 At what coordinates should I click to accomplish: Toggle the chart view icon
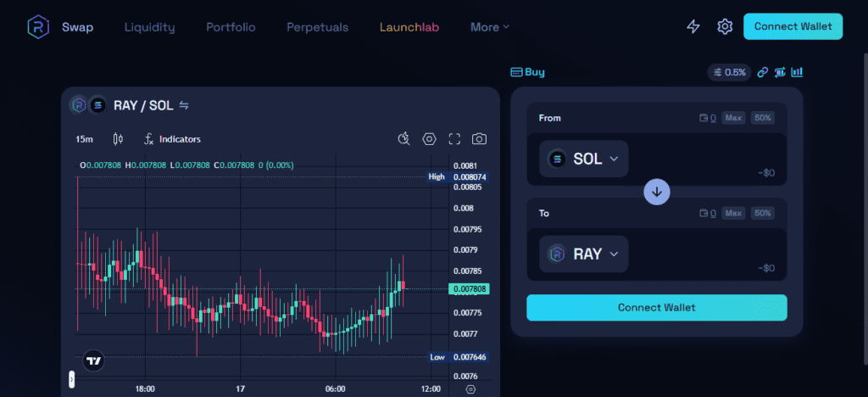coord(797,72)
